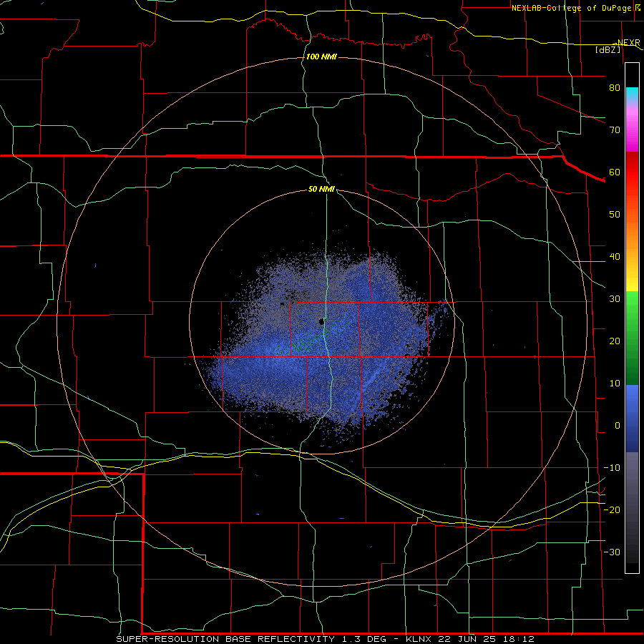Click the 70 value on the dBZ scale
This screenshot has width=644, height=644.
click(x=615, y=130)
